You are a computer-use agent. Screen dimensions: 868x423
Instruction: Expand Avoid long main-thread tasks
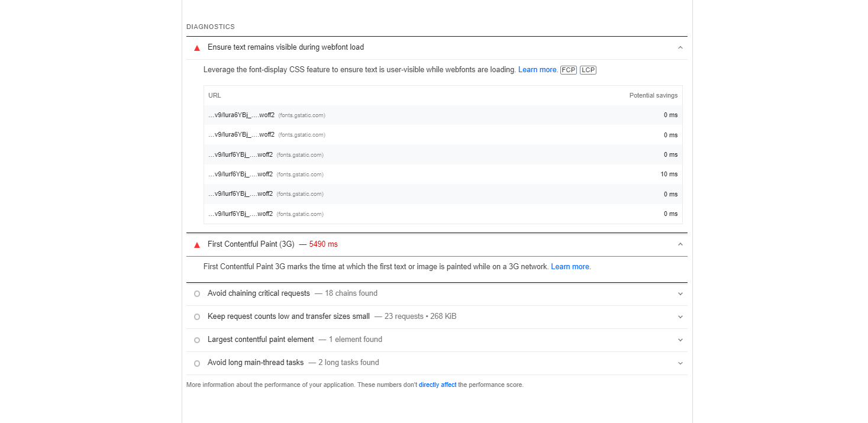680,363
